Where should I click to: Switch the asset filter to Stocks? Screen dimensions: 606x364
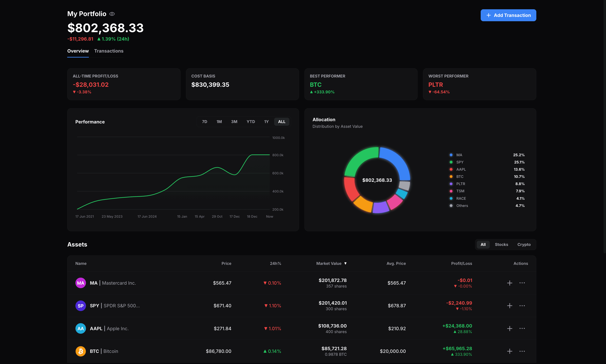pyautogui.click(x=501, y=244)
